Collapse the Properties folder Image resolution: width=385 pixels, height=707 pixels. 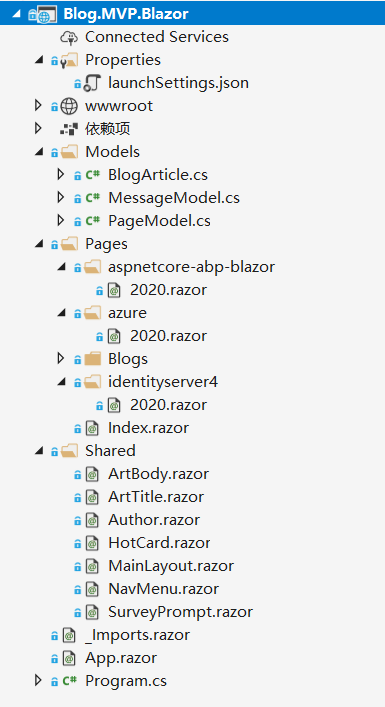click(39, 60)
